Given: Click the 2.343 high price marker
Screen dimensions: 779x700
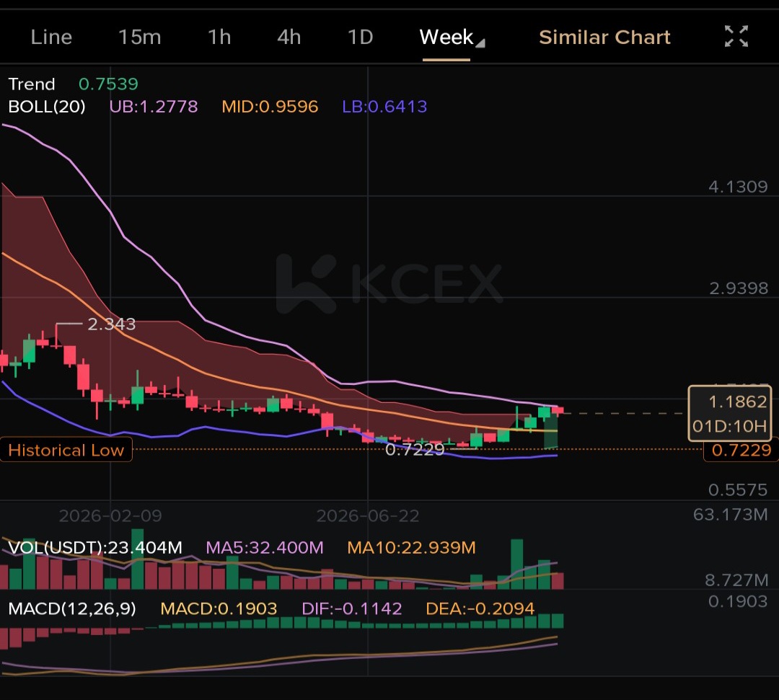Looking at the screenshot, I should click(x=111, y=324).
